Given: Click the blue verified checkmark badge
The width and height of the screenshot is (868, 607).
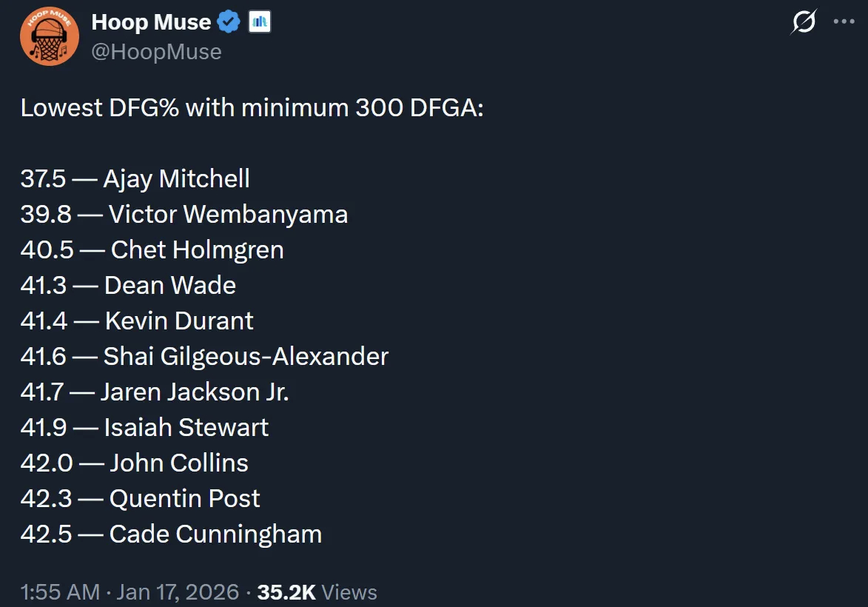Looking at the screenshot, I should [229, 23].
